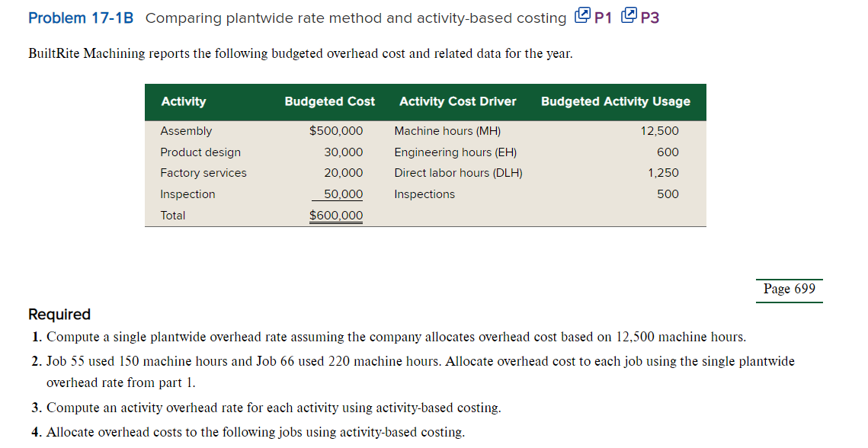The width and height of the screenshot is (868, 448).
Task: Click the Product design row
Action: tap(200, 152)
